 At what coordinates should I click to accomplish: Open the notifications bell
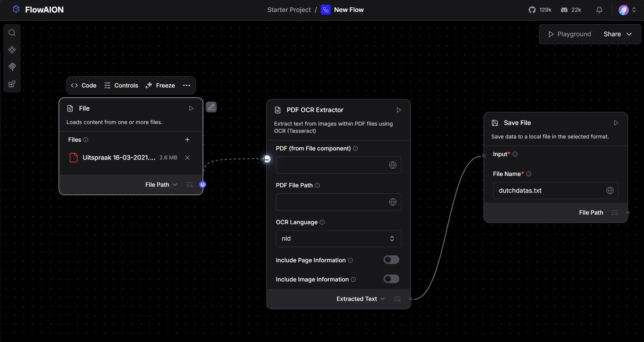pyautogui.click(x=599, y=10)
